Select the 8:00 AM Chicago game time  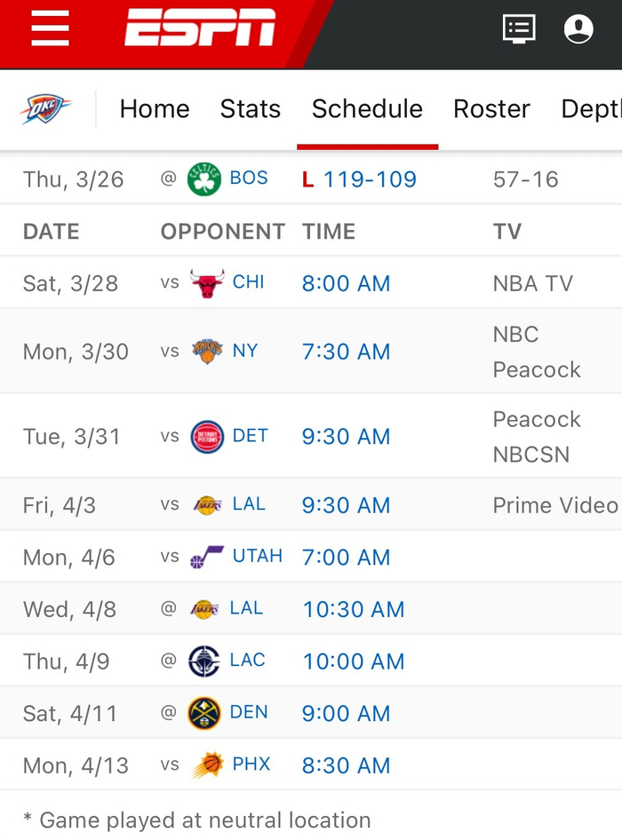click(x=346, y=283)
